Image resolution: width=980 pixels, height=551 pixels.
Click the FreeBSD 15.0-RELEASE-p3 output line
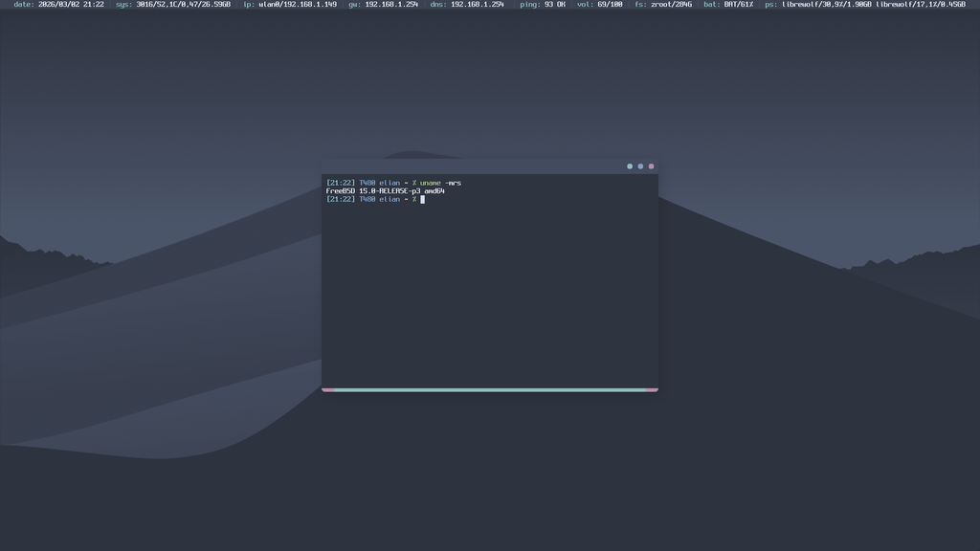[x=385, y=191]
